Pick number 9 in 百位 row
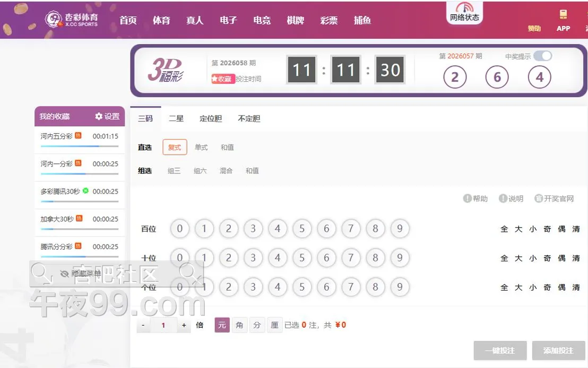Viewport: 588px width, 368px height. pyautogui.click(x=400, y=229)
